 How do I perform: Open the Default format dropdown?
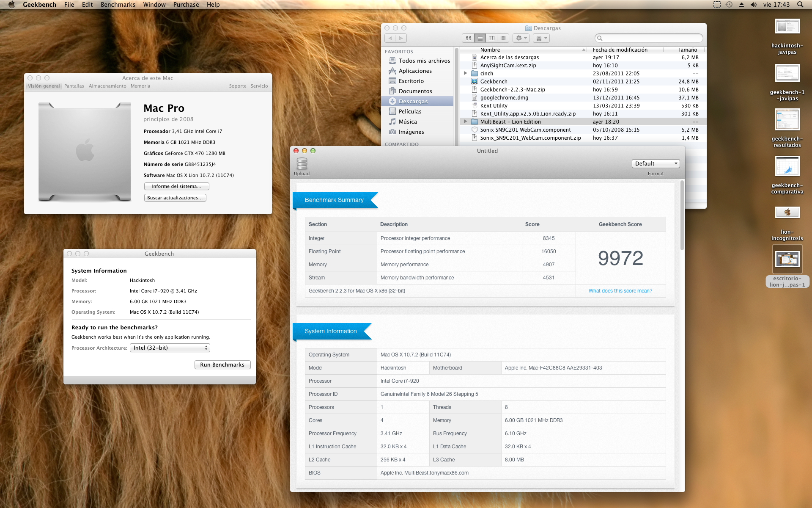(x=656, y=163)
